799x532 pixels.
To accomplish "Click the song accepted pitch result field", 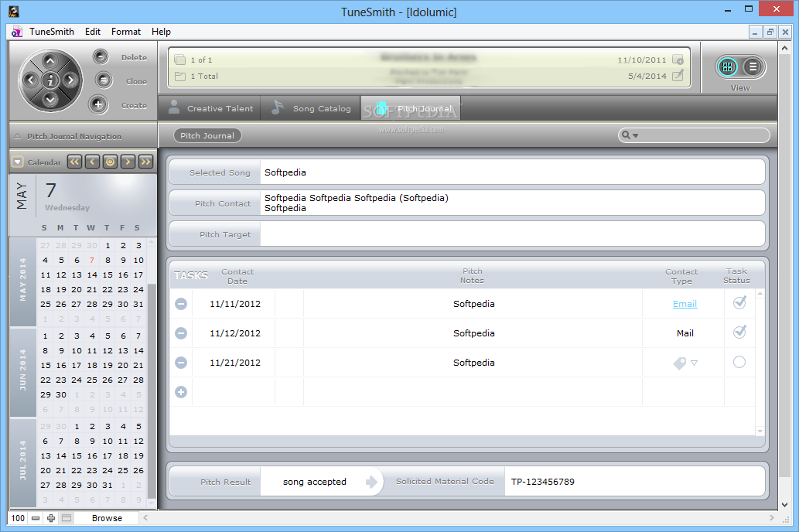I will pos(314,482).
